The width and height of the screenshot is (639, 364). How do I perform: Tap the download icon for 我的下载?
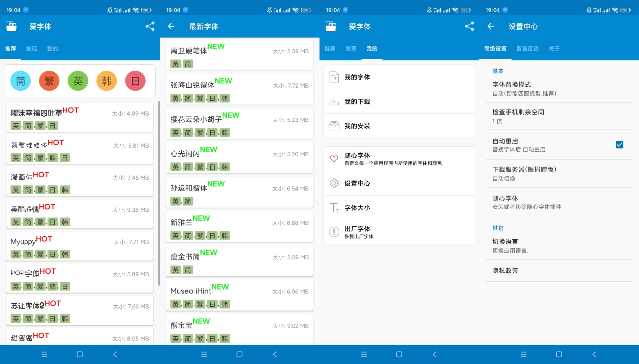(334, 101)
